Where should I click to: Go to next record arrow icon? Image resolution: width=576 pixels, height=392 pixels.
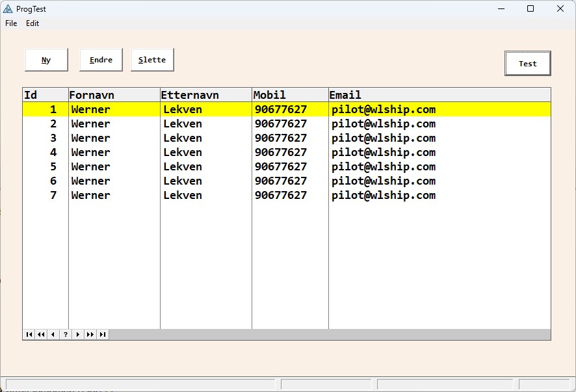[78, 335]
